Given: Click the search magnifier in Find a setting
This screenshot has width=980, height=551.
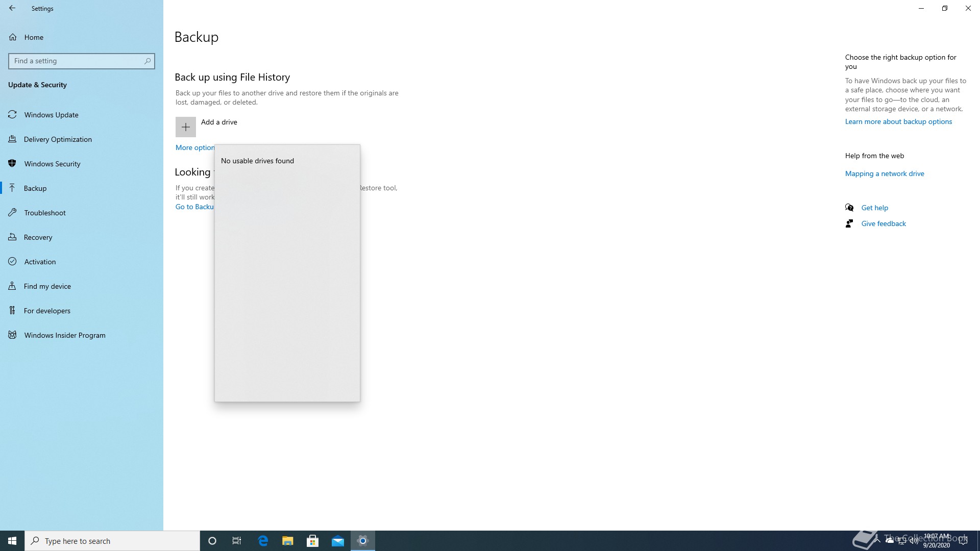Looking at the screenshot, I should click(148, 61).
